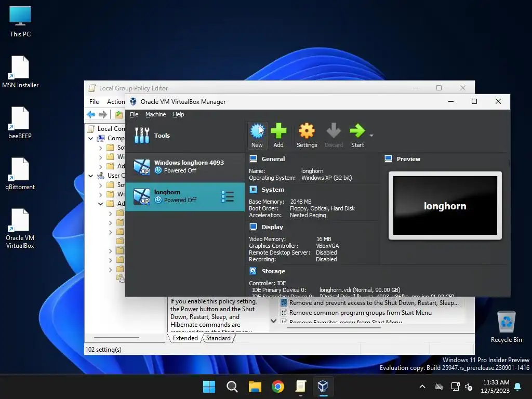
Task: Switch to the Extended tab
Action: pos(185,338)
